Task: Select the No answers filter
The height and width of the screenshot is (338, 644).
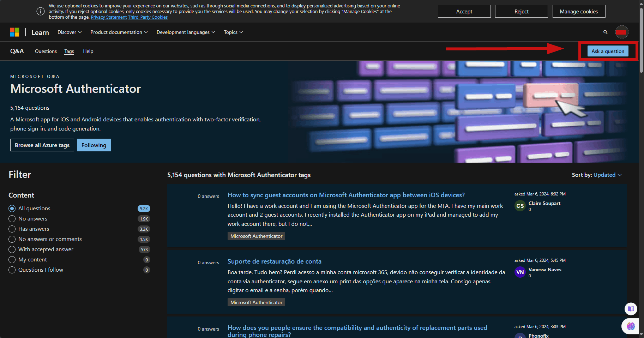Action: (x=12, y=219)
